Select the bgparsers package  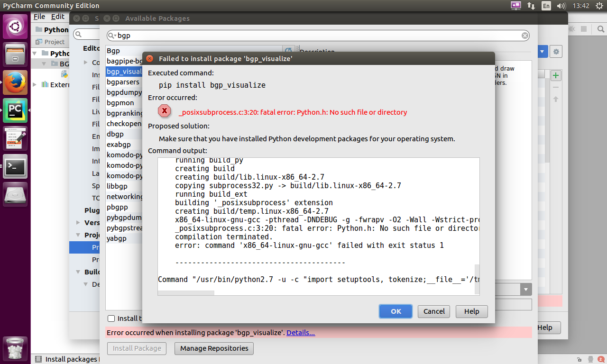coord(124,82)
